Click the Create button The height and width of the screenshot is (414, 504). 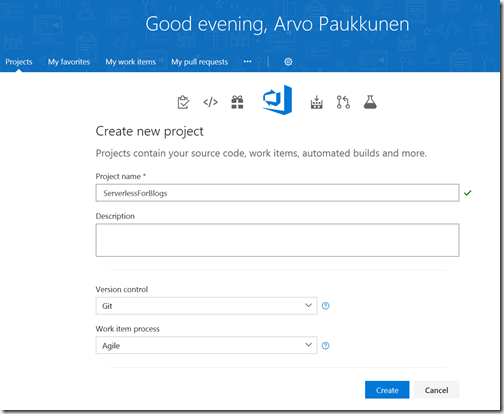387,390
